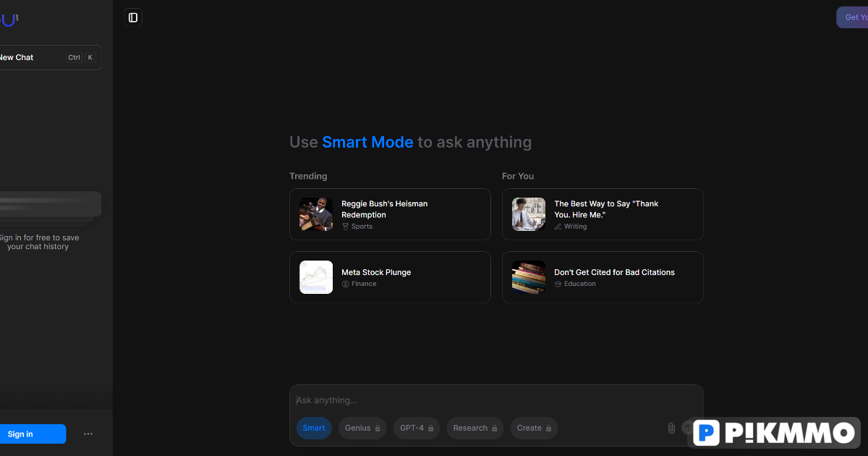Viewport: 868px width, 456px height.
Task: Click the title "Don't Get Cited for Bad Citations"
Action: [x=614, y=272]
